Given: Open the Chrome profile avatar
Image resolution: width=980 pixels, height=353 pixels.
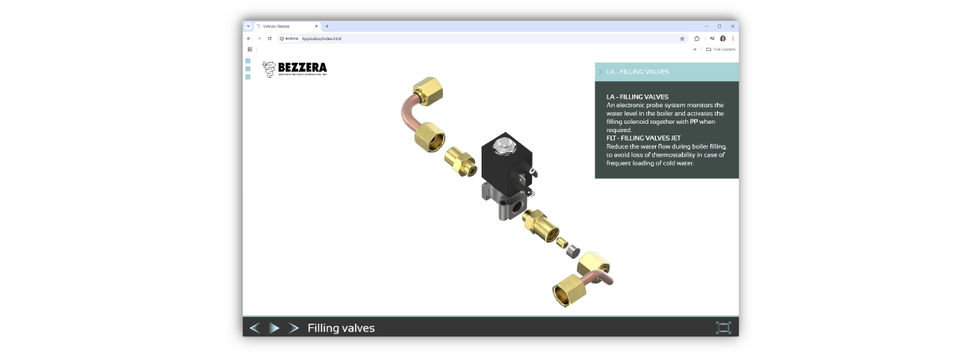Looking at the screenshot, I should coord(723,38).
